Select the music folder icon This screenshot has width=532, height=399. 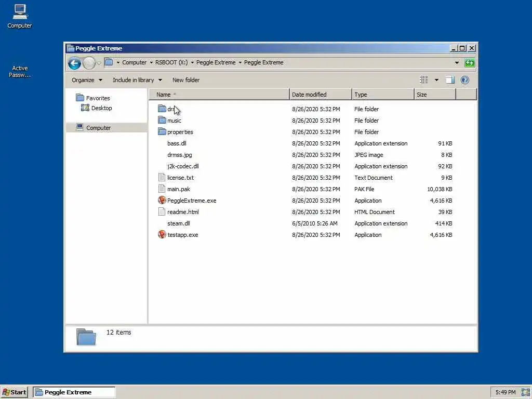click(x=162, y=120)
